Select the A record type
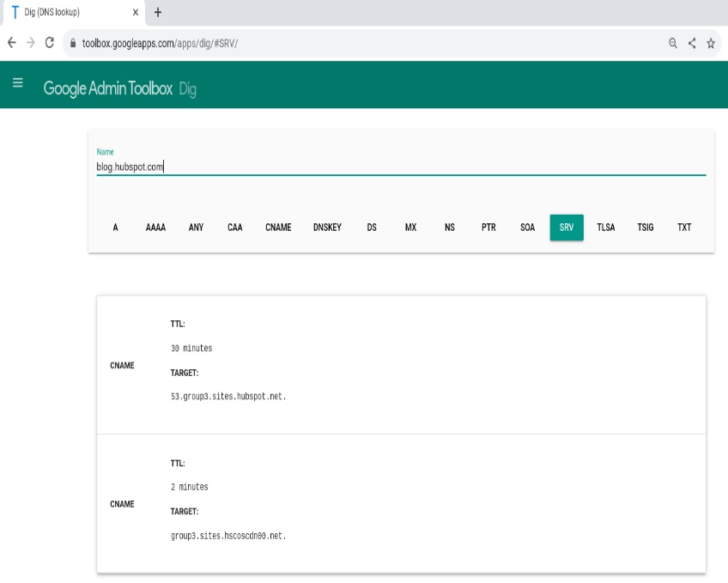Screen dimensions: 728x583 (115, 228)
